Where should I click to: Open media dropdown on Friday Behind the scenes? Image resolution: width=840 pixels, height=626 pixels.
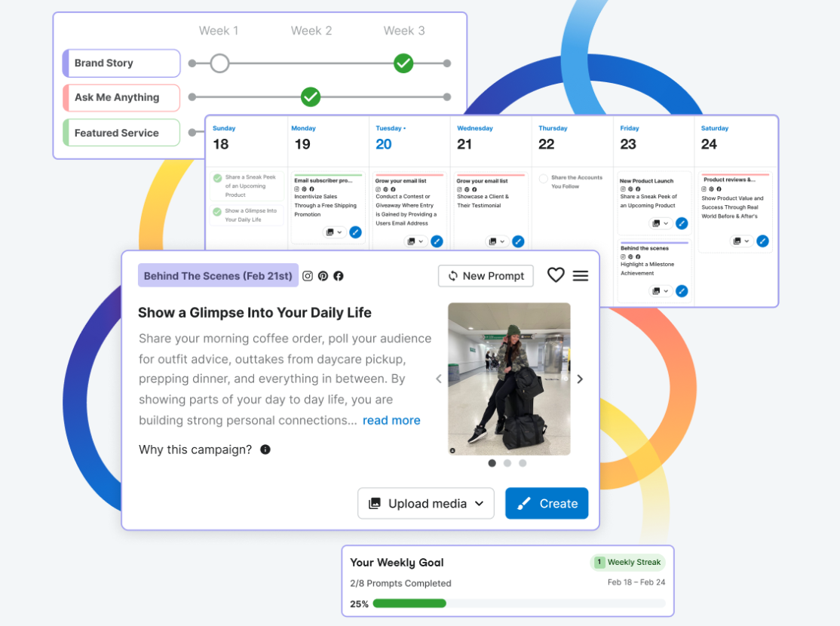pyautogui.click(x=661, y=291)
